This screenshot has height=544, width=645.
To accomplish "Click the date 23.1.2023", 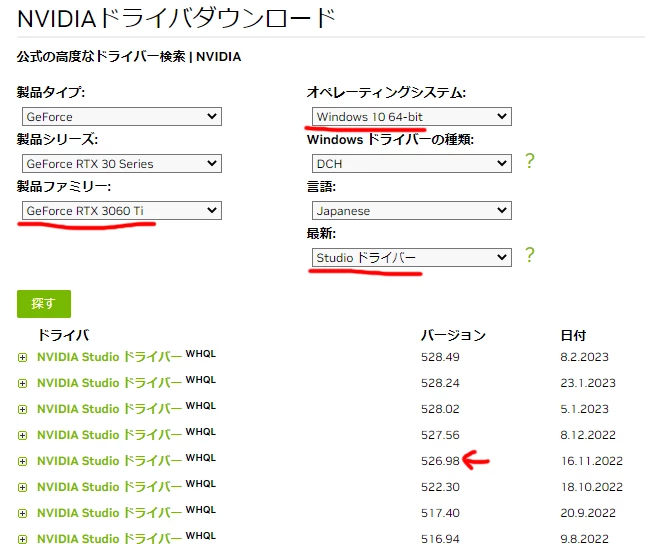I will tap(588, 383).
